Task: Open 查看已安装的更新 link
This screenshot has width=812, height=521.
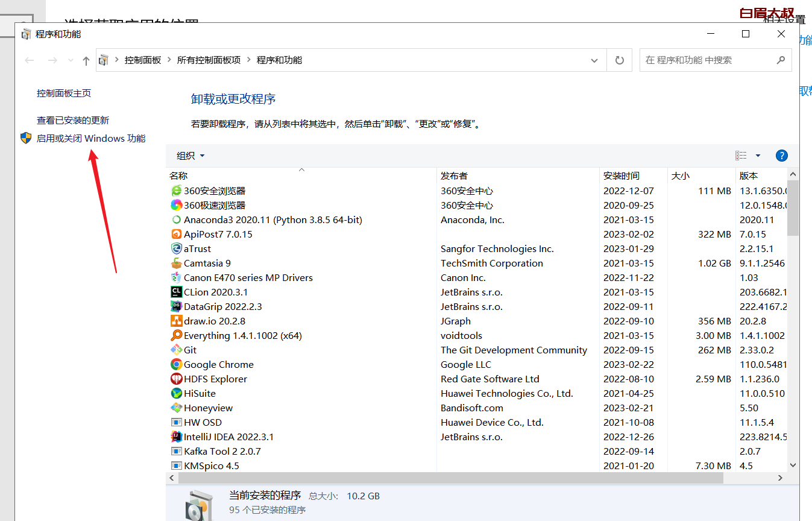Action: click(73, 120)
